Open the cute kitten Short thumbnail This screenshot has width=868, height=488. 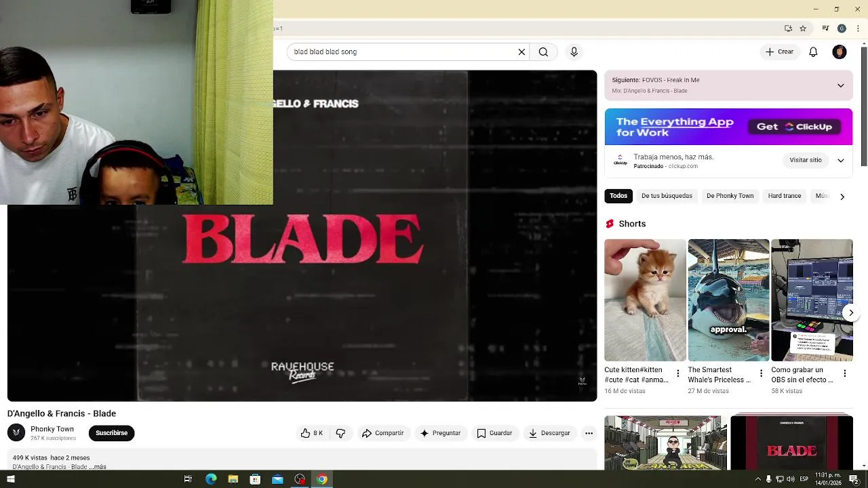(x=645, y=300)
